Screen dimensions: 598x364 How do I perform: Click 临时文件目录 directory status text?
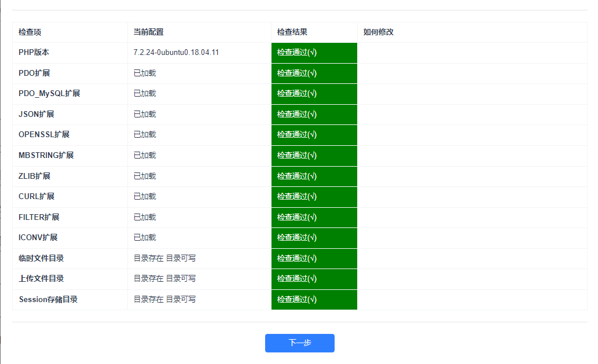point(164,258)
